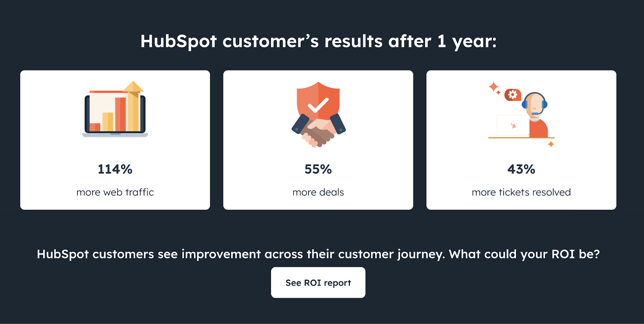Screen dimensions: 644x324
Task: Click the 114% statistic
Action: [x=115, y=169]
